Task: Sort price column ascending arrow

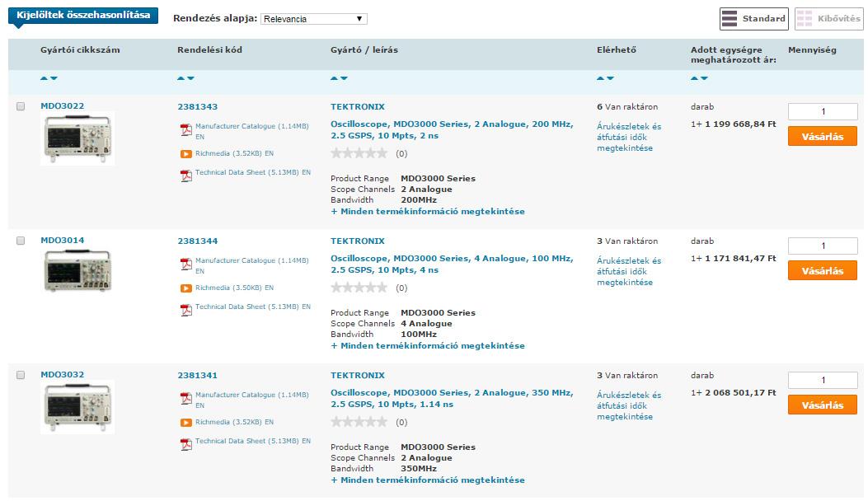Action: click(x=695, y=78)
